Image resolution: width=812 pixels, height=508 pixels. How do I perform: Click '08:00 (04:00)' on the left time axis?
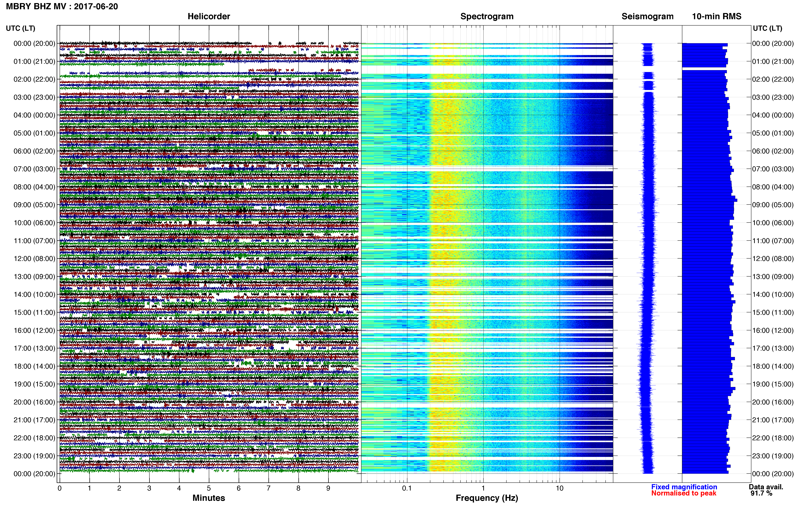pos(34,187)
